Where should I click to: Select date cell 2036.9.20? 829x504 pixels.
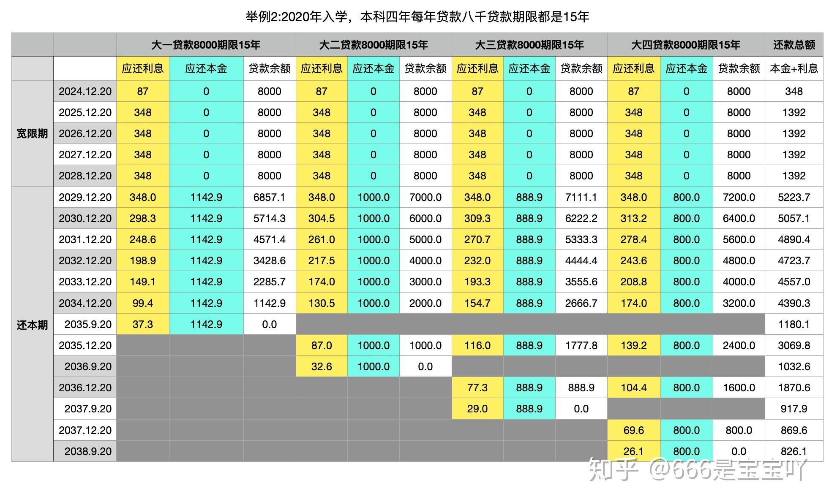(85, 366)
